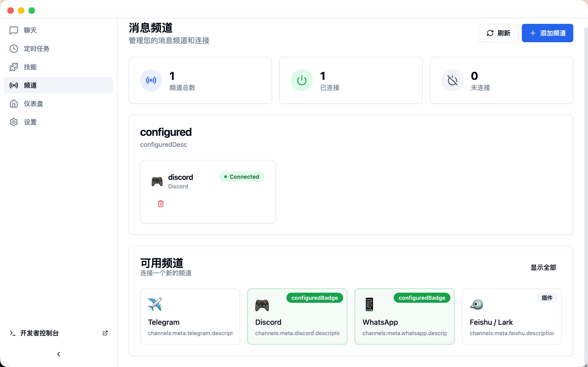
Task: Open the external link icon beside 开发者控制台
Action: click(105, 333)
